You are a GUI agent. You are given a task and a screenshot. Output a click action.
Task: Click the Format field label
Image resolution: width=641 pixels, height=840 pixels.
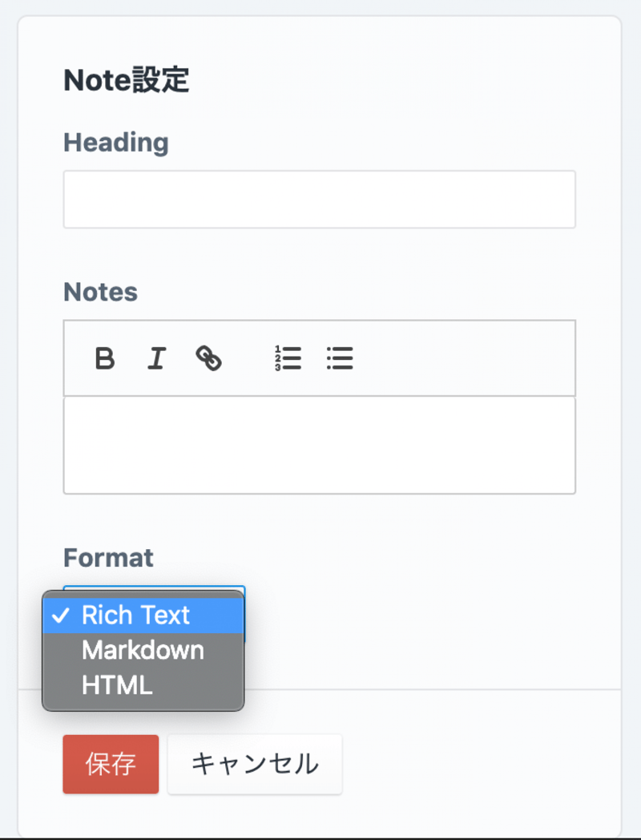point(108,557)
